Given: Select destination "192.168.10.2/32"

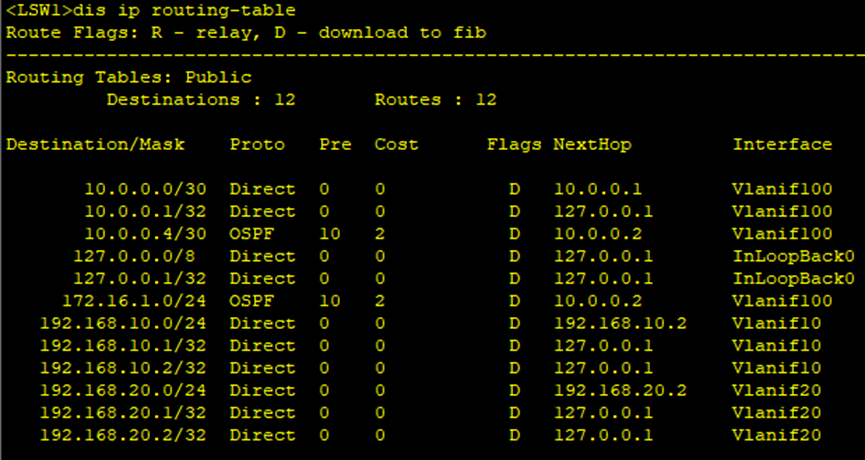Looking at the screenshot, I should click(x=123, y=368).
